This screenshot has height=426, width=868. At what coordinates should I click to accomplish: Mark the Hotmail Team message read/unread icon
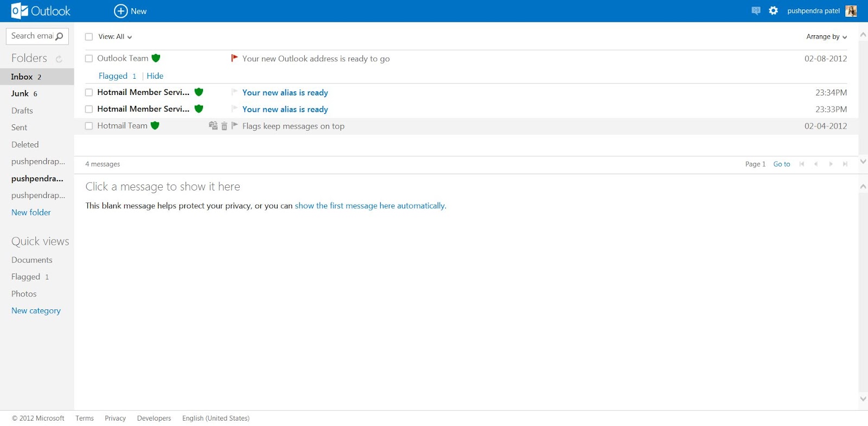(x=213, y=125)
